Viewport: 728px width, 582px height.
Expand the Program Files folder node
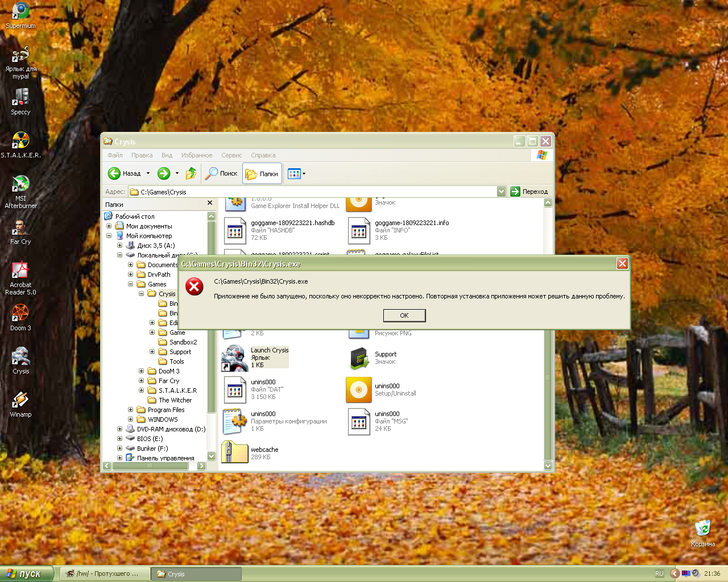pos(130,410)
